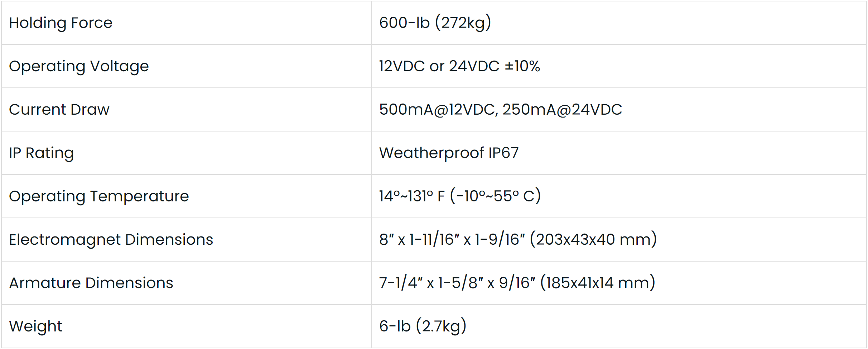Select the (185x41x14 mm) armature size
The width and height of the screenshot is (868, 349).
coord(598,283)
